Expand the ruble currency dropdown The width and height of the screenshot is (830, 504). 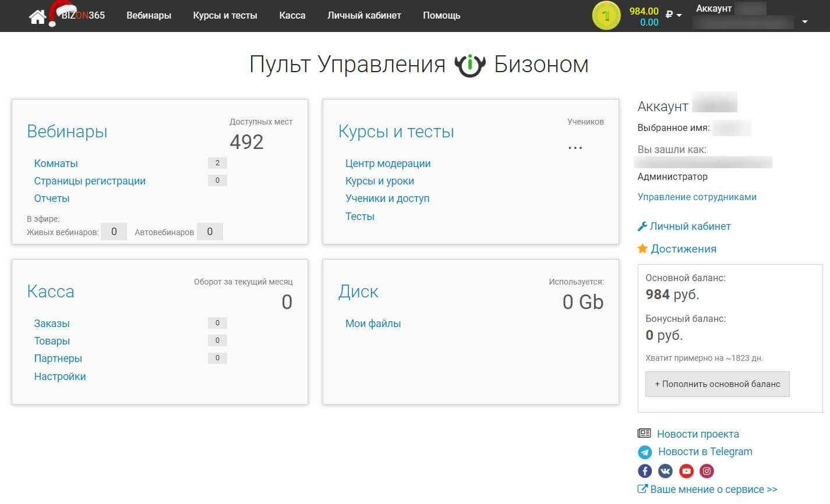pyautogui.click(x=674, y=15)
